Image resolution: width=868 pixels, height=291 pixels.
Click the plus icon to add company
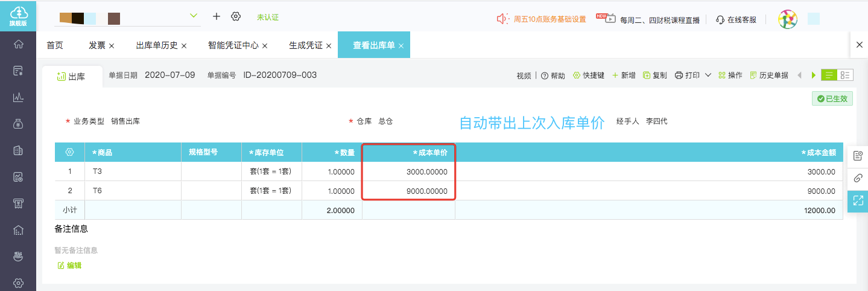click(x=217, y=16)
